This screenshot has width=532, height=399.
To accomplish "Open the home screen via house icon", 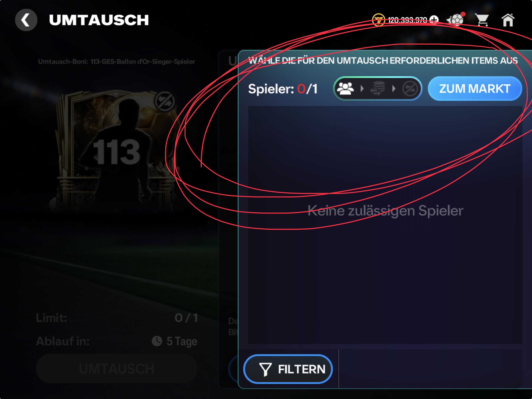I will [508, 20].
